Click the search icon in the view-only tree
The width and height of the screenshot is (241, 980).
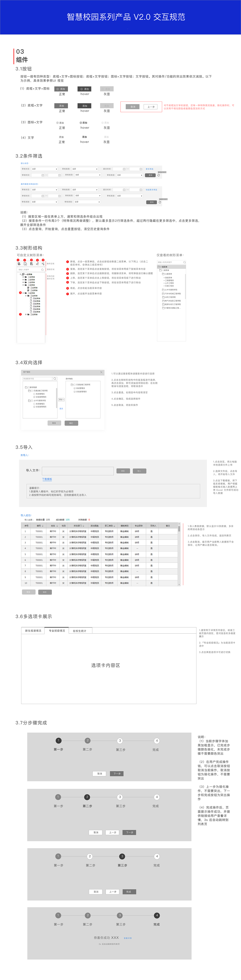[x=184, y=262]
